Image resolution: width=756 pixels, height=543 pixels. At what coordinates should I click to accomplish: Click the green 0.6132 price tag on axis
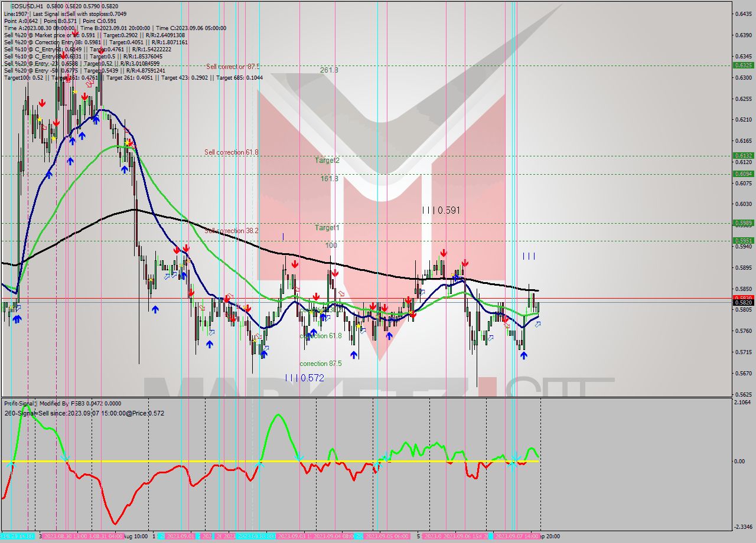[x=742, y=156]
